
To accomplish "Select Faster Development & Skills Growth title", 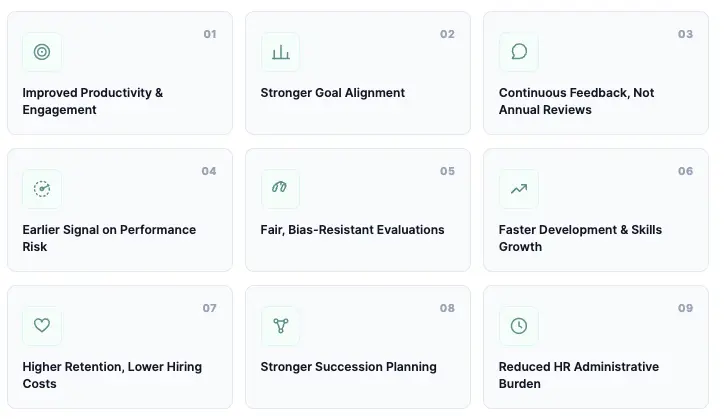I will click(x=580, y=238).
